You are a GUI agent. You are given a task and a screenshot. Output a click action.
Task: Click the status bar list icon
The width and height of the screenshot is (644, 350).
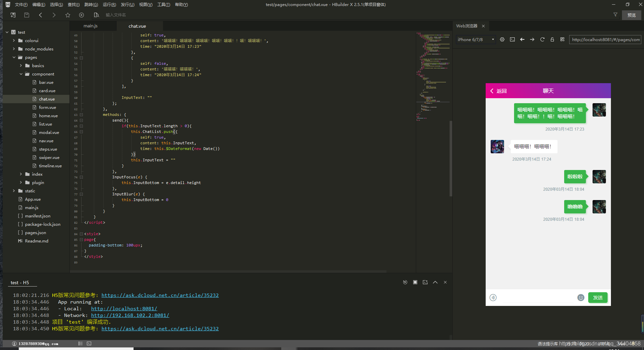80,343
